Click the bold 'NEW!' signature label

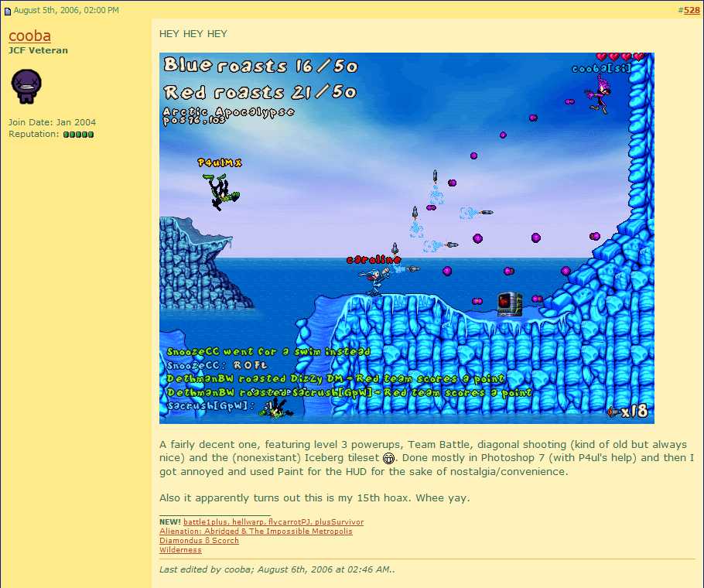tap(170, 522)
